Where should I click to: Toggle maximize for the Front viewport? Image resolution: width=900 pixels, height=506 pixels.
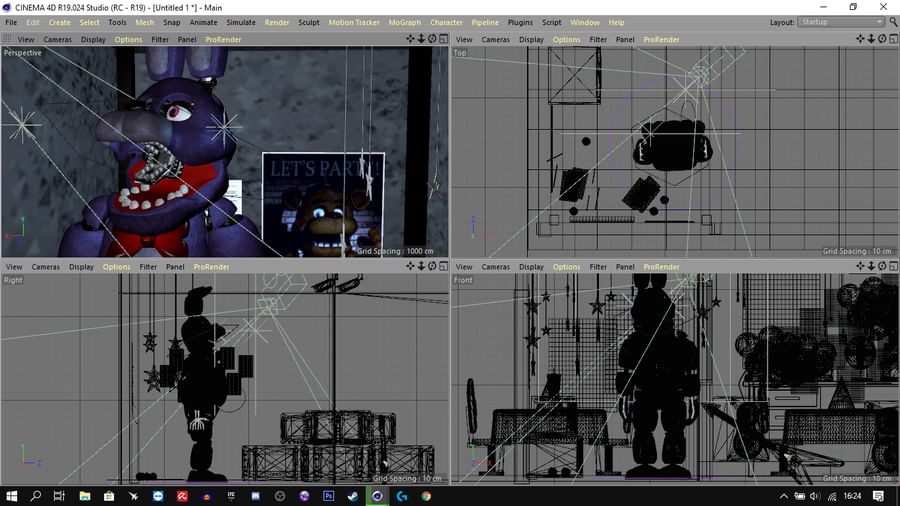[894, 266]
